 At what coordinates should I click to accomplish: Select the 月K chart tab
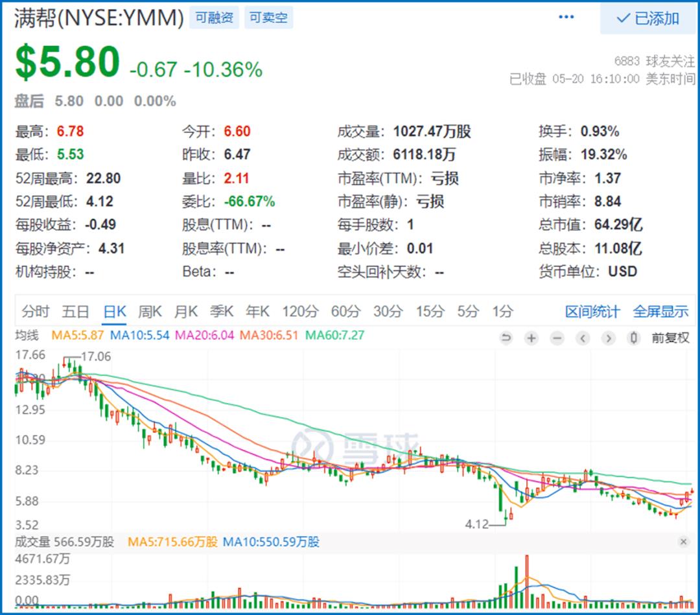186,311
